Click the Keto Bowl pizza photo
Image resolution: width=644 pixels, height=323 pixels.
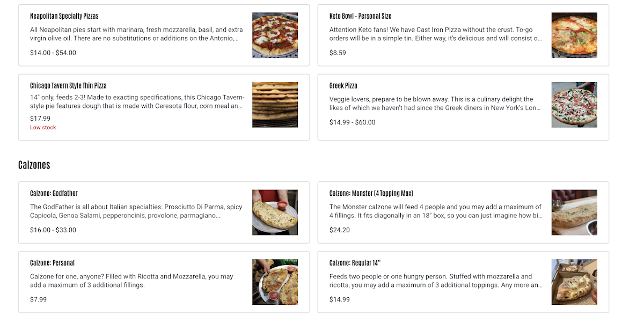click(574, 35)
